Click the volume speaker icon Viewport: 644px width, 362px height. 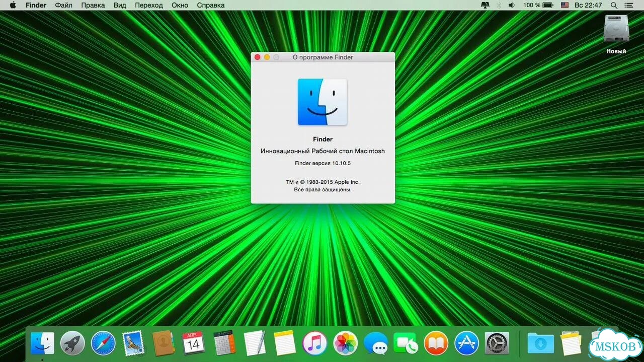click(x=512, y=5)
